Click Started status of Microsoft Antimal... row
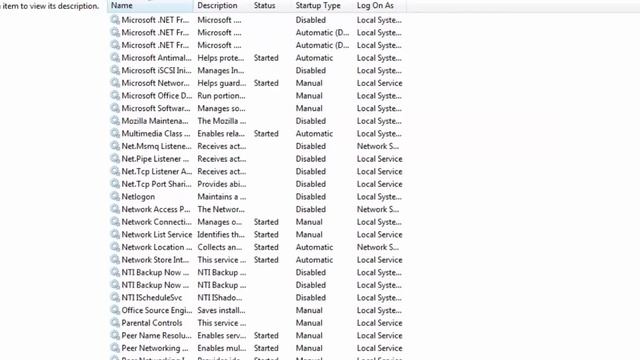 (x=266, y=58)
